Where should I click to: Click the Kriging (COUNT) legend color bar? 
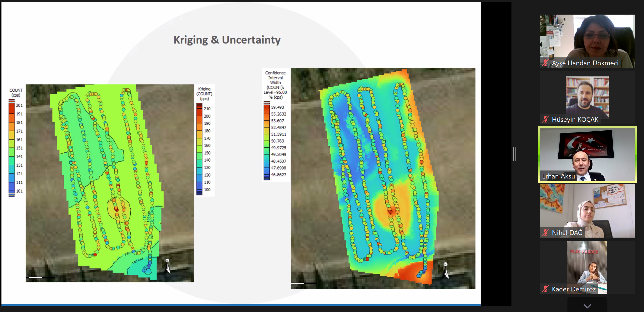(x=199, y=149)
